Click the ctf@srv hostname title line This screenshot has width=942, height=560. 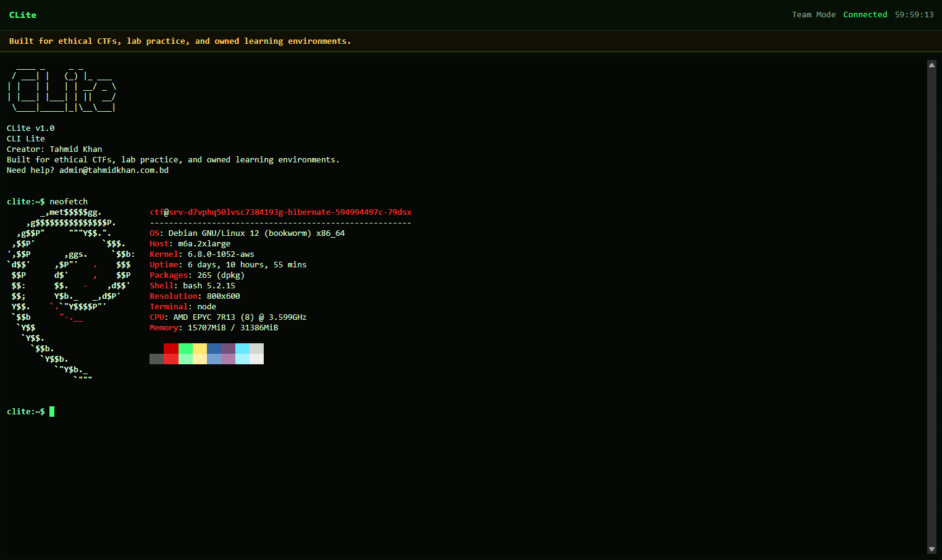point(280,212)
